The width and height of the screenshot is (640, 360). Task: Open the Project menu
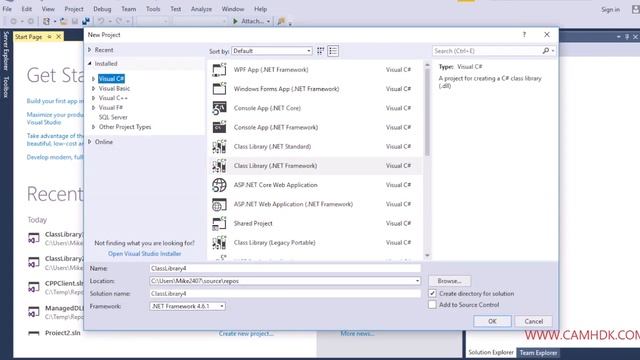pyautogui.click(x=74, y=9)
